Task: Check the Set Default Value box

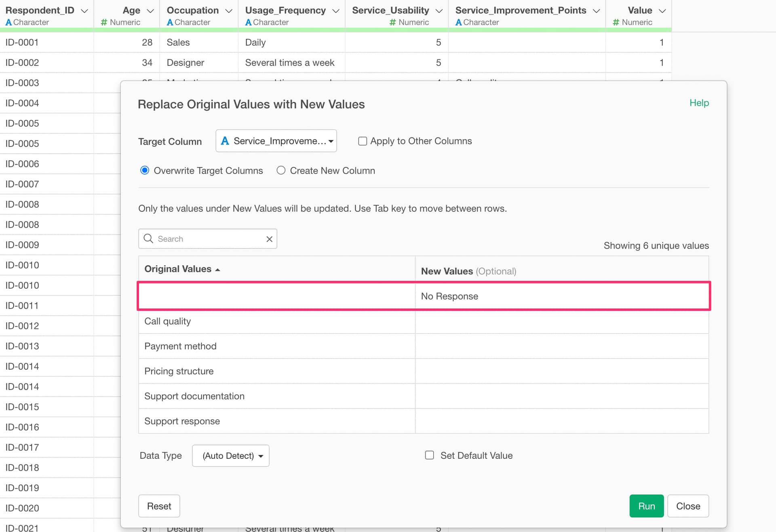Action: (x=430, y=455)
